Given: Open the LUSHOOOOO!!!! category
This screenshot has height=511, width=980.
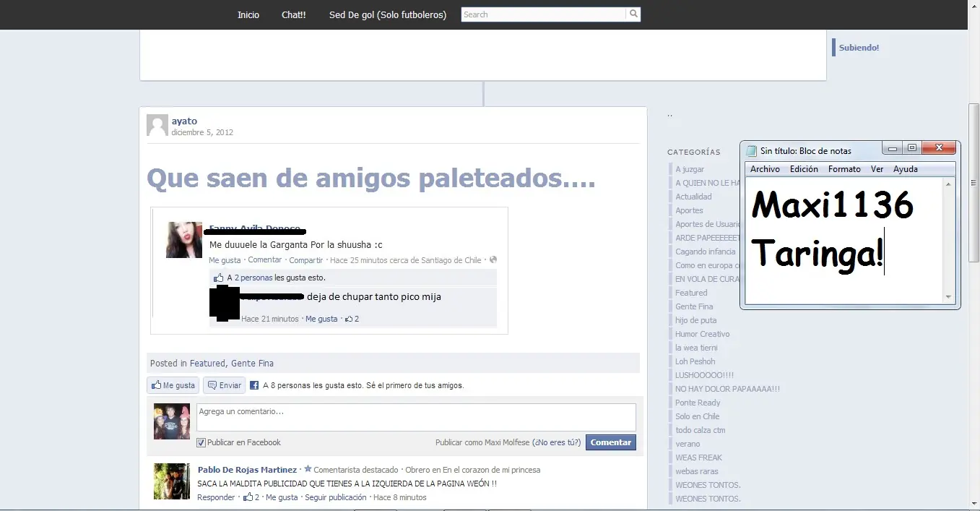Looking at the screenshot, I should tap(704, 375).
